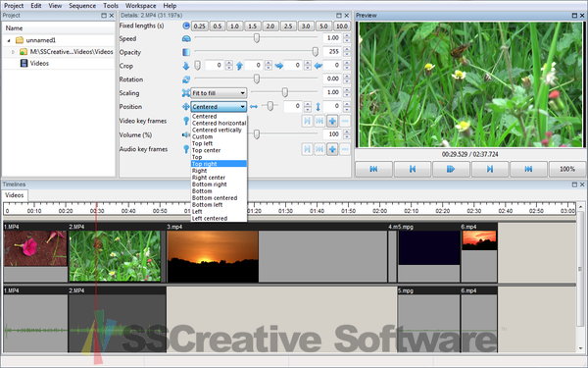Choose 'Left centered' in position list
This screenshot has height=368, width=588.
pyautogui.click(x=219, y=218)
